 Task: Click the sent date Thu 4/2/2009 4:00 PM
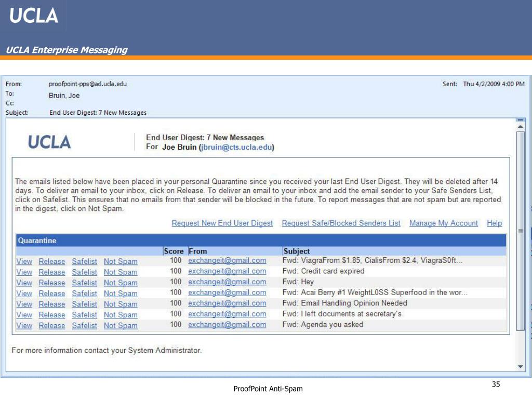494,84
